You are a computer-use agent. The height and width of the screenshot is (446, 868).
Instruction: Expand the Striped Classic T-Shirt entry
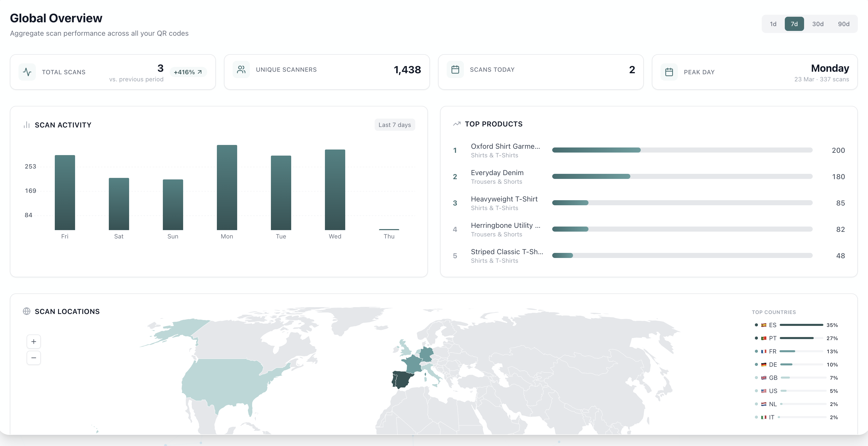point(507,251)
